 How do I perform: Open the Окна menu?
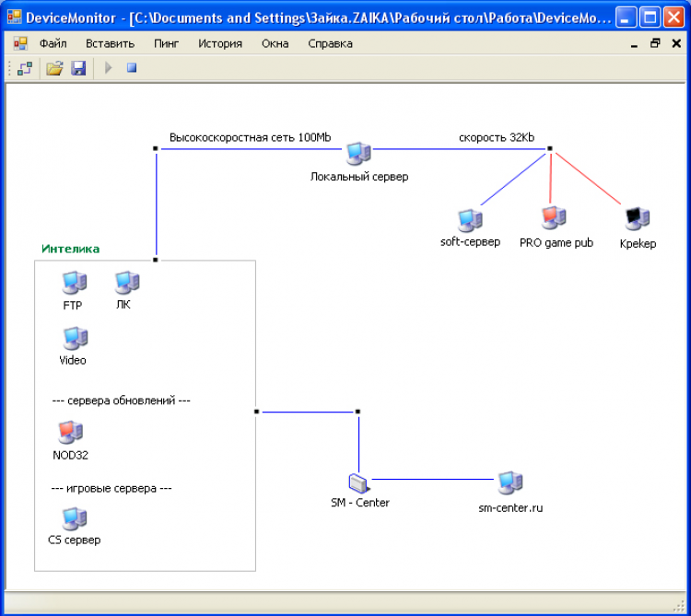[x=275, y=43]
